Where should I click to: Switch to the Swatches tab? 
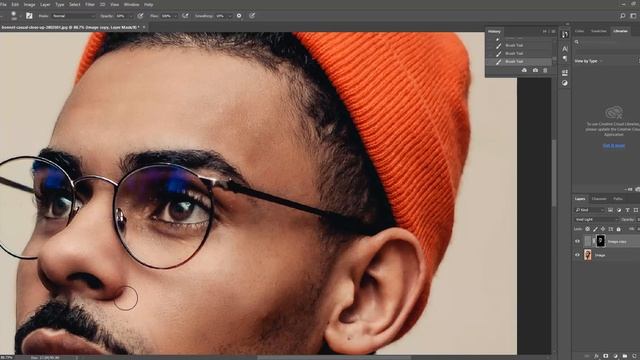pyautogui.click(x=599, y=31)
